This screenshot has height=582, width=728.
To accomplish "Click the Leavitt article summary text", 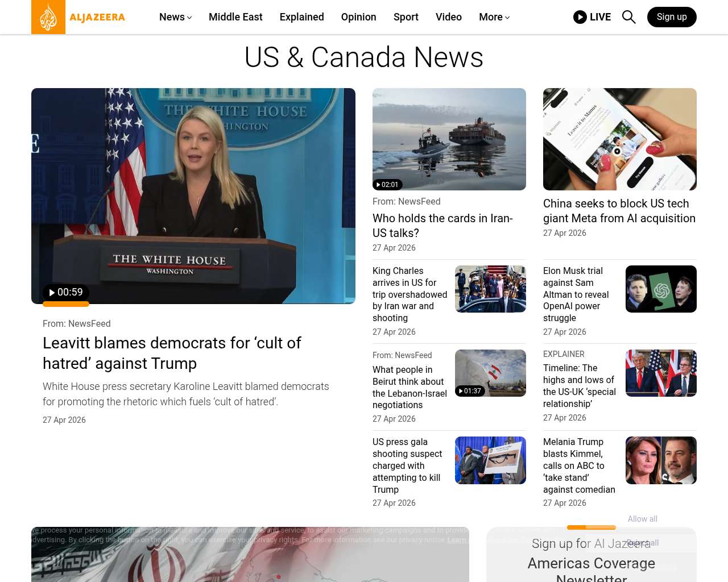I will pyautogui.click(x=186, y=394).
